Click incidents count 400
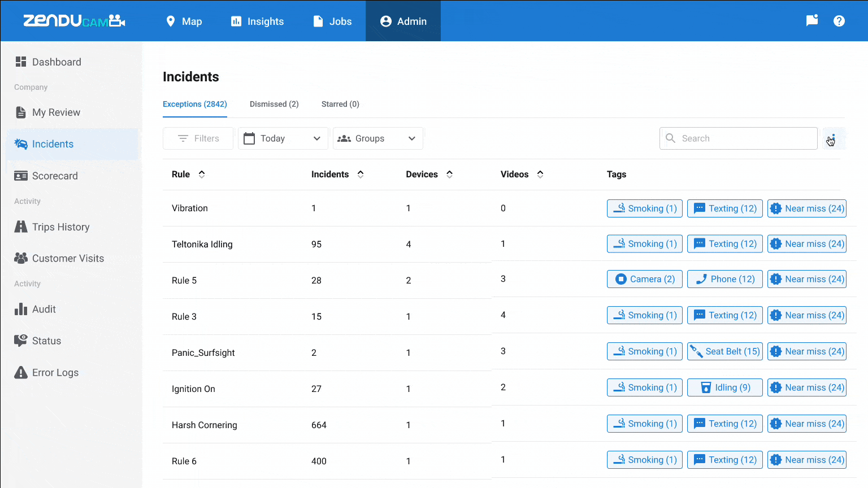 [319, 461]
